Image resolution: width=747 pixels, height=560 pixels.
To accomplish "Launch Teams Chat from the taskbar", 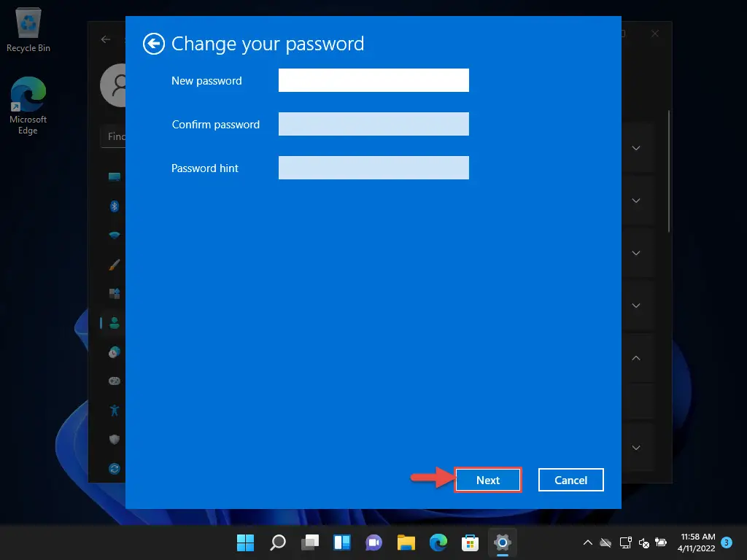I will point(374,542).
